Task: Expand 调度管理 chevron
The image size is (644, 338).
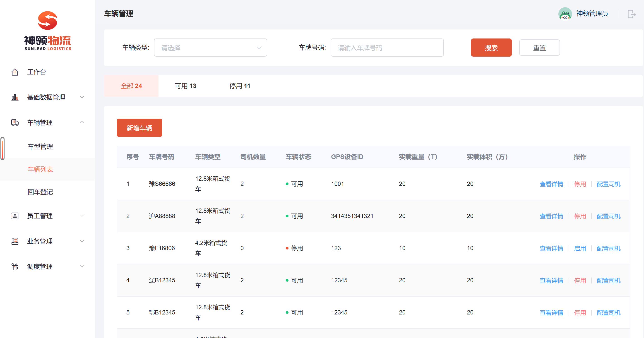Action: point(82,266)
